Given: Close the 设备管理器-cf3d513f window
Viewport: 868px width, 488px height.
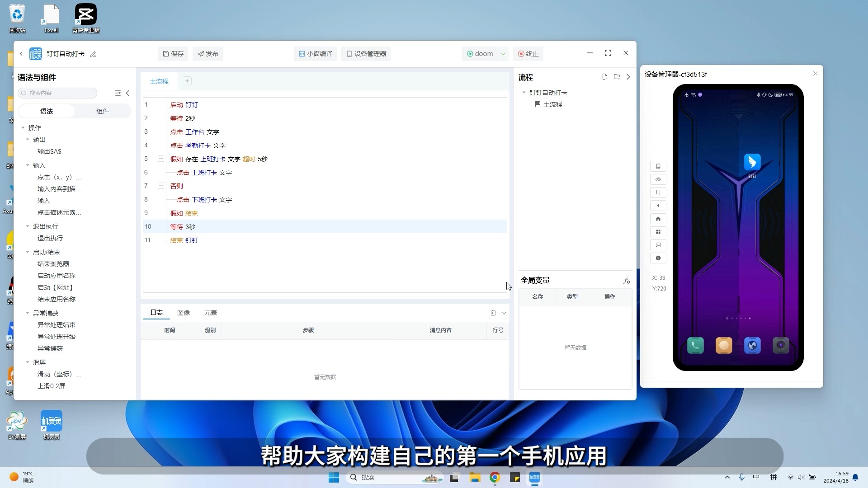Looking at the screenshot, I should pos(815,74).
